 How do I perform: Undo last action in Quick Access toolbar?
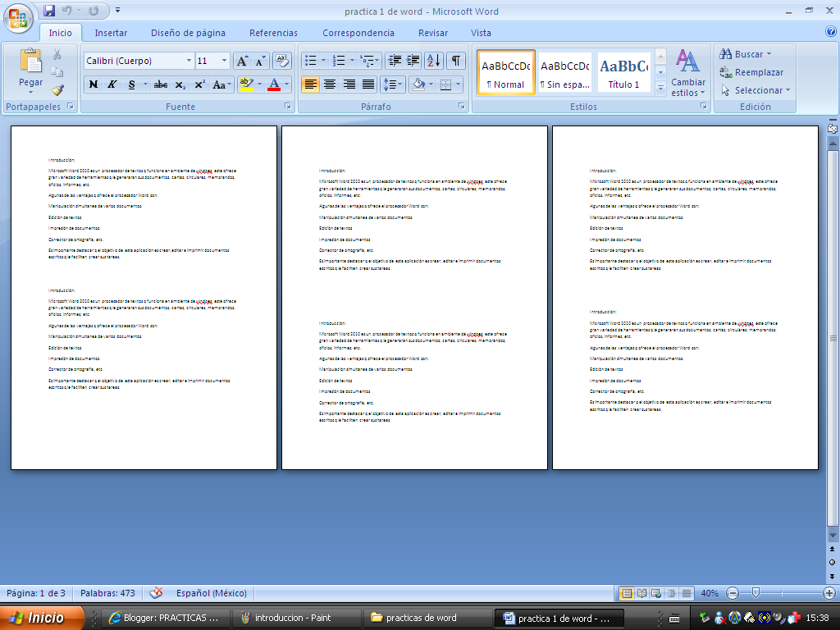click(x=67, y=11)
